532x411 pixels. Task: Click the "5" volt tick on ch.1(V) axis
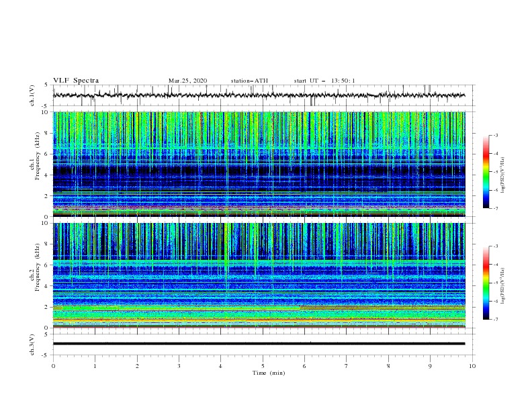point(46,85)
